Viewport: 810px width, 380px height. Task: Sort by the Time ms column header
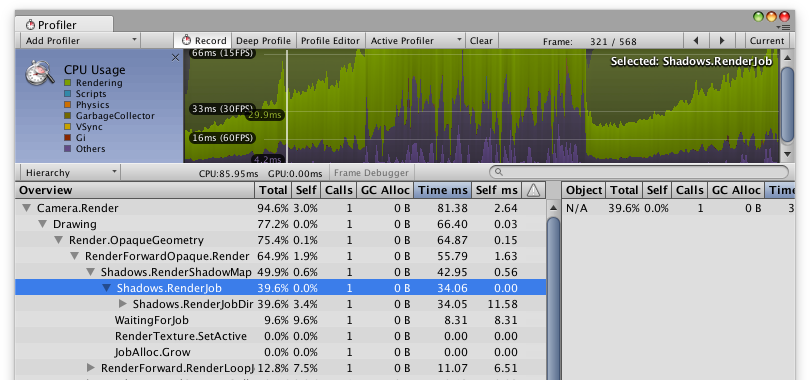[x=443, y=191]
